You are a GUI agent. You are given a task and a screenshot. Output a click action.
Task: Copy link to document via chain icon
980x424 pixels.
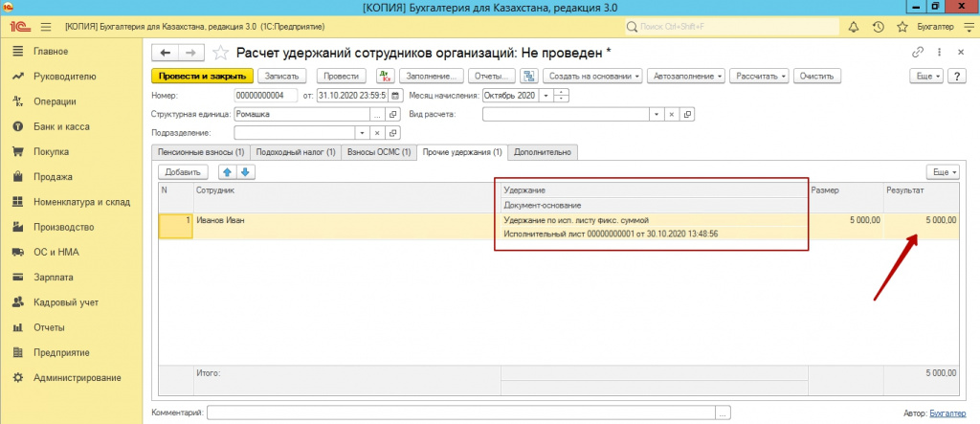(918, 53)
